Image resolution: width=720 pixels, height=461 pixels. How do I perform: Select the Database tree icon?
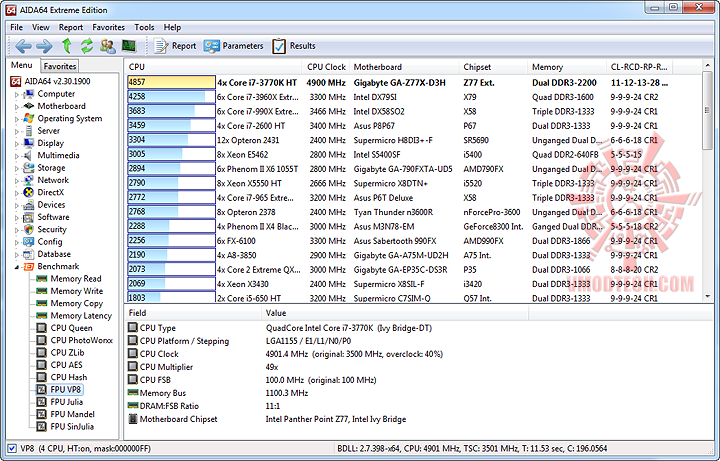pos(29,254)
